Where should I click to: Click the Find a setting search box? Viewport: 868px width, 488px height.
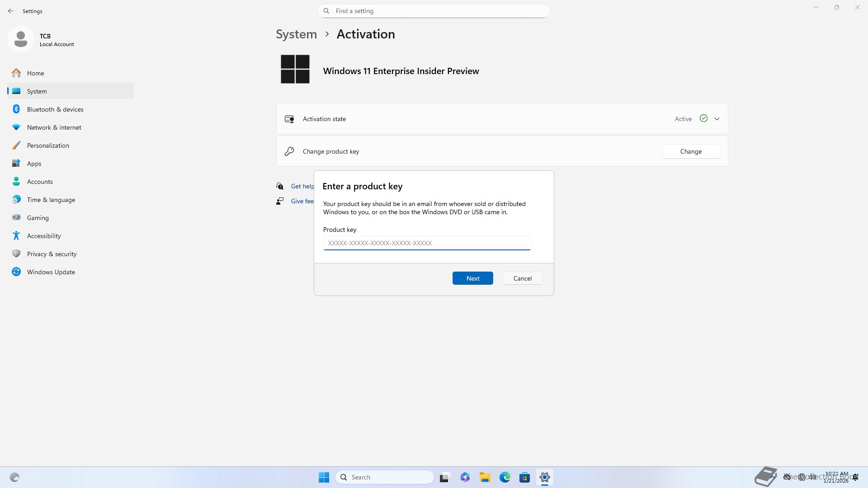coord(434,11)
